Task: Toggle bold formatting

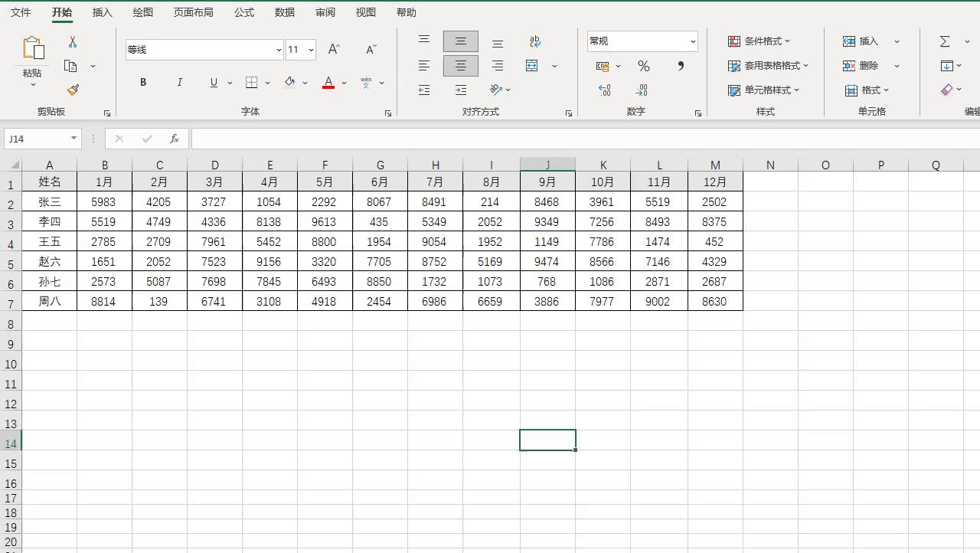Action: click(142, 82)
